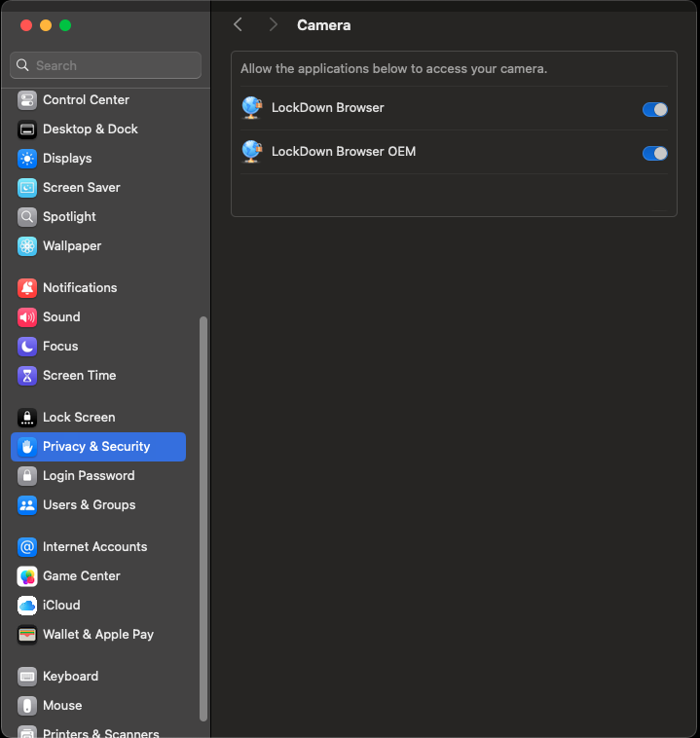Screen dimensions: 700x738
Task: Open Internet Accounts label in sidebar
Action: tap(95, 546)
